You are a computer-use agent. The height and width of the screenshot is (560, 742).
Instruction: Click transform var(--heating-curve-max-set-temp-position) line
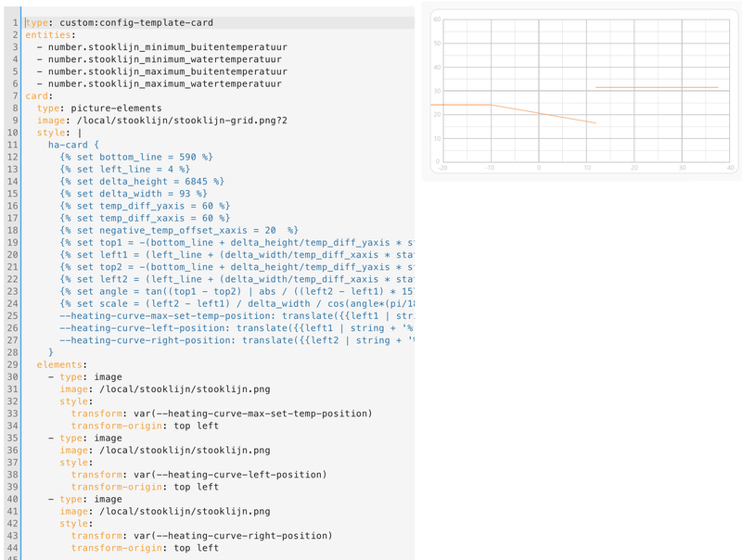[222, 414]
